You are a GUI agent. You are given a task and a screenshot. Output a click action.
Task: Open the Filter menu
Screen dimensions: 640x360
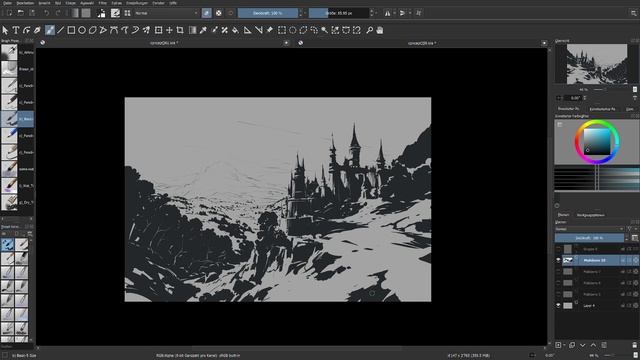102,3
